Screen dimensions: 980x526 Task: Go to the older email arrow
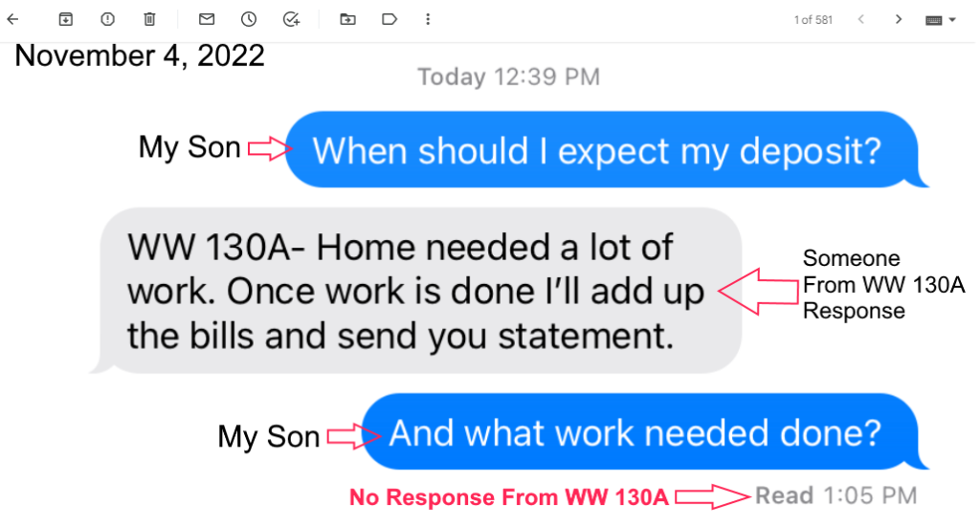[x=899, y=19]
